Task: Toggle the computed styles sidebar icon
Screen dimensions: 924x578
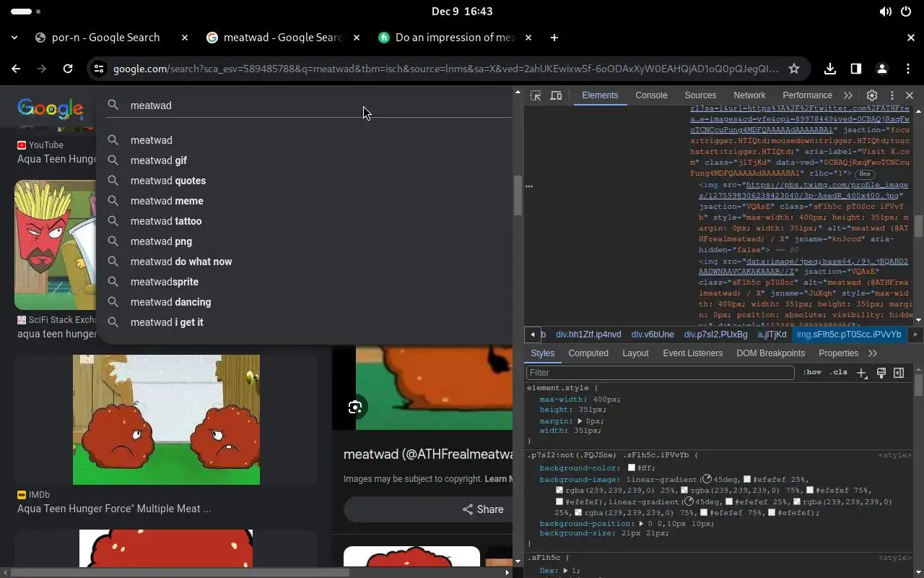Action: coord(899,373)
